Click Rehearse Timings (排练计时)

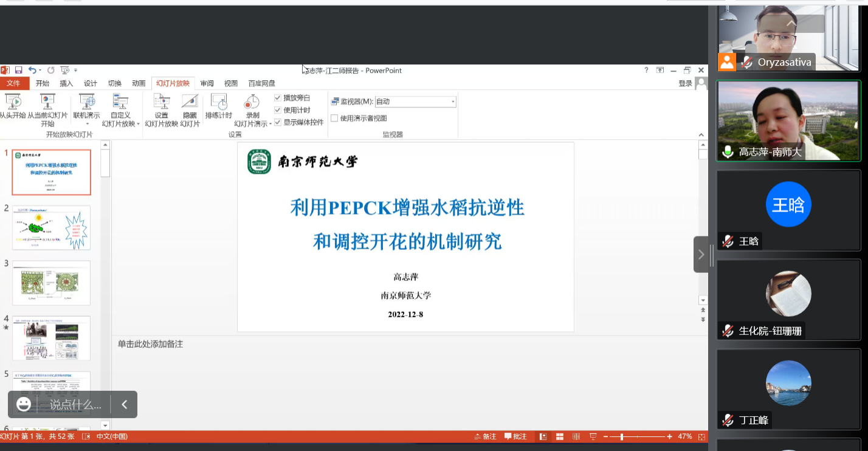tap(219, 106)
